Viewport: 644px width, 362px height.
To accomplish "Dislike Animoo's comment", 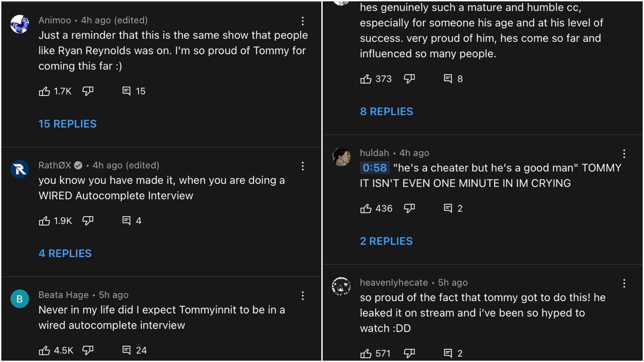I will tap(88, 91).
